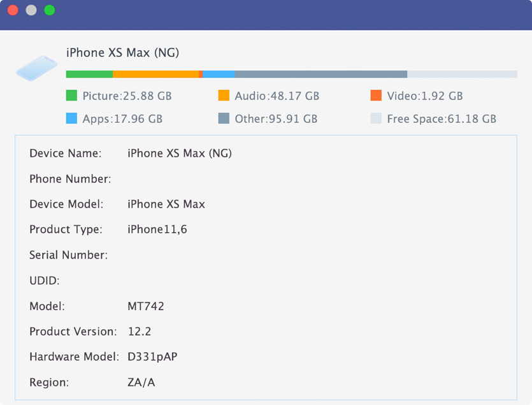Click the Free Space legend swatch
The image size is (532, 405).
tap(376, 118)
